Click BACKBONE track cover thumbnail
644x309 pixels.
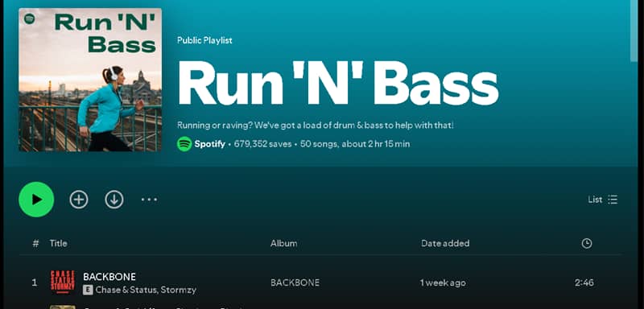click(63, 282)
